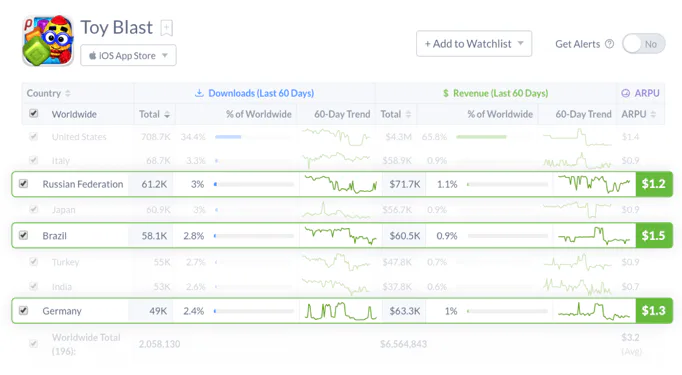Open the Add to Watchlist dropdown

[x=474, y=44]
